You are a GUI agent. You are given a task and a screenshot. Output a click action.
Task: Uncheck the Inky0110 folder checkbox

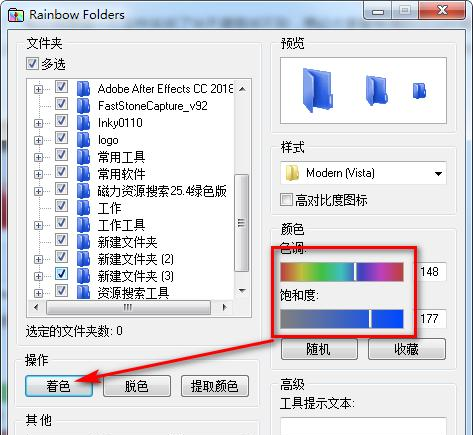click(61, 121)
